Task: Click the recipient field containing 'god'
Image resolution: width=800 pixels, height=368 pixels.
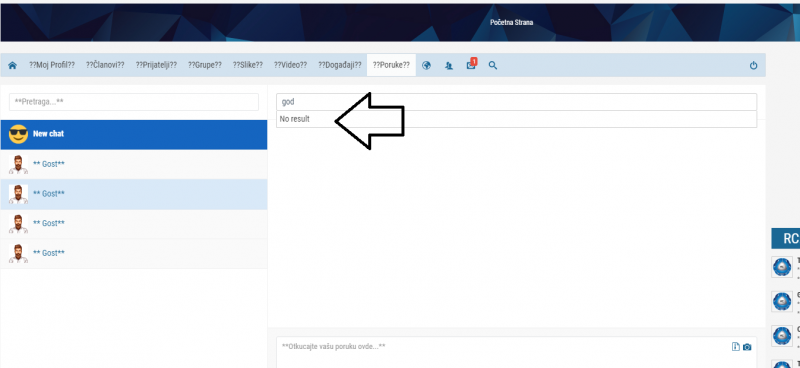Action: click(516, 102)
